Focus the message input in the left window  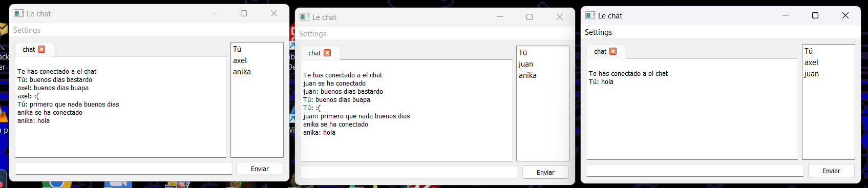[123, 169]
